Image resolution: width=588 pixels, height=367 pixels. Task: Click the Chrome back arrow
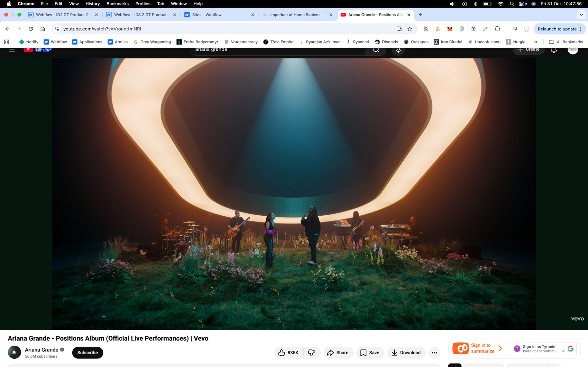[7, 29]
